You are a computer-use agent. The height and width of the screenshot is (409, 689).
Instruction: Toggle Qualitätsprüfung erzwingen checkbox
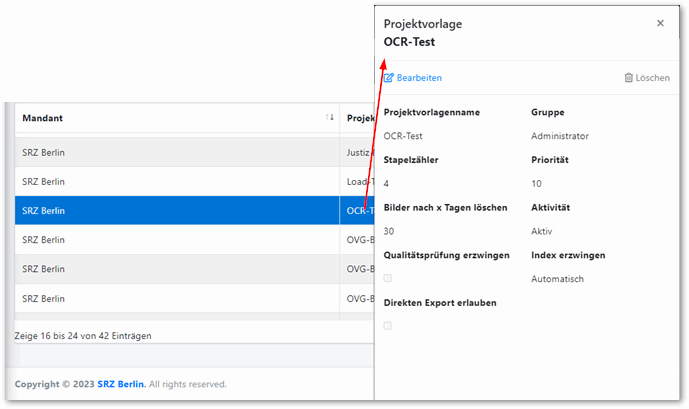388,278
